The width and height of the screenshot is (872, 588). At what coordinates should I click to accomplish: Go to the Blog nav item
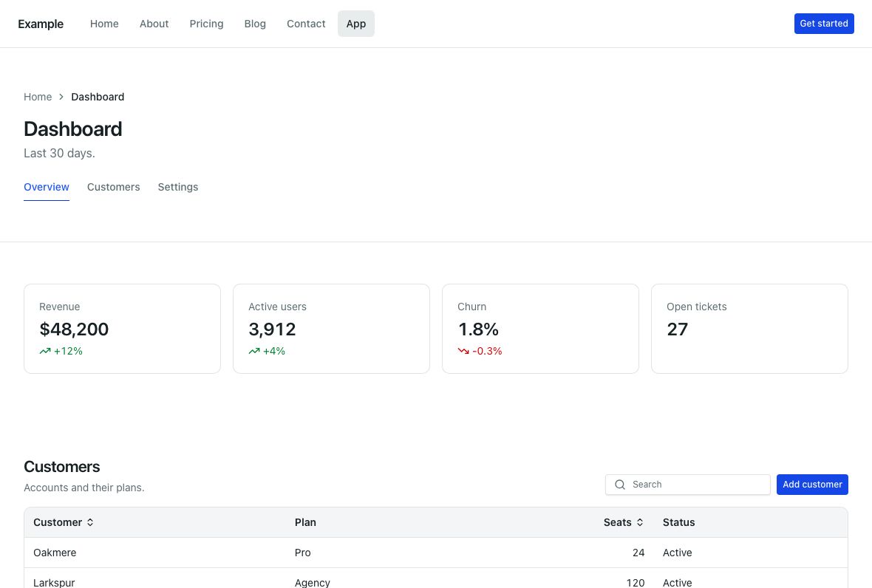tap(255, 24)
